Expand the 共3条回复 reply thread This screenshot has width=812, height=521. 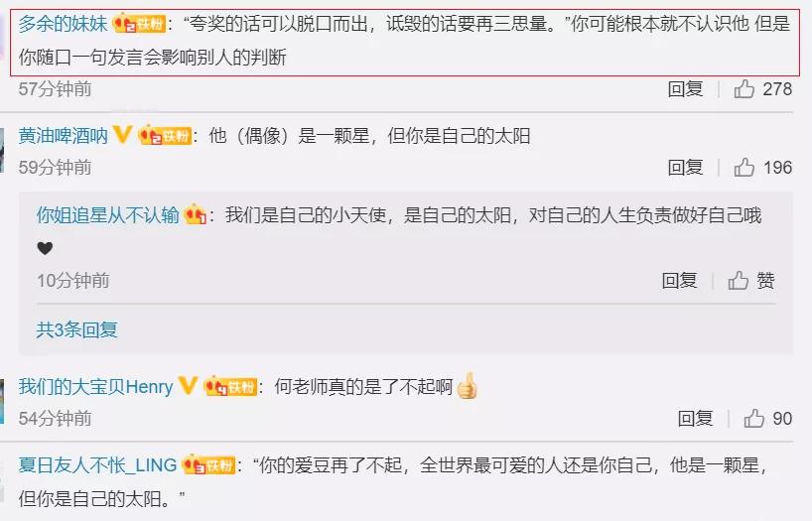(x=76, y=329)
